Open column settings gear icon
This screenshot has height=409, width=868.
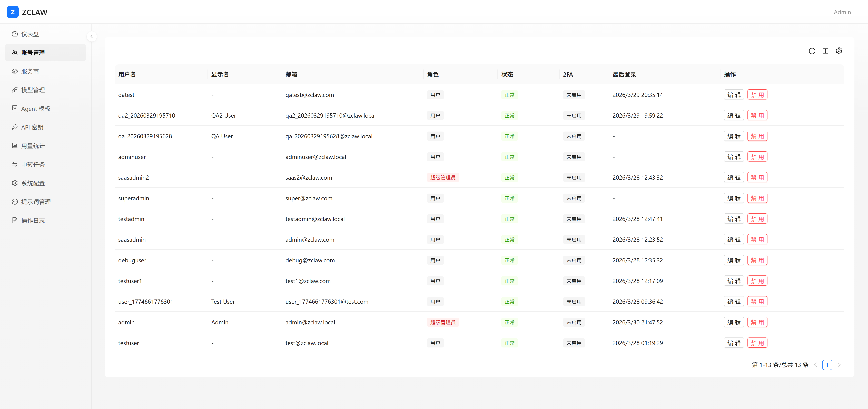pos(839,51)
